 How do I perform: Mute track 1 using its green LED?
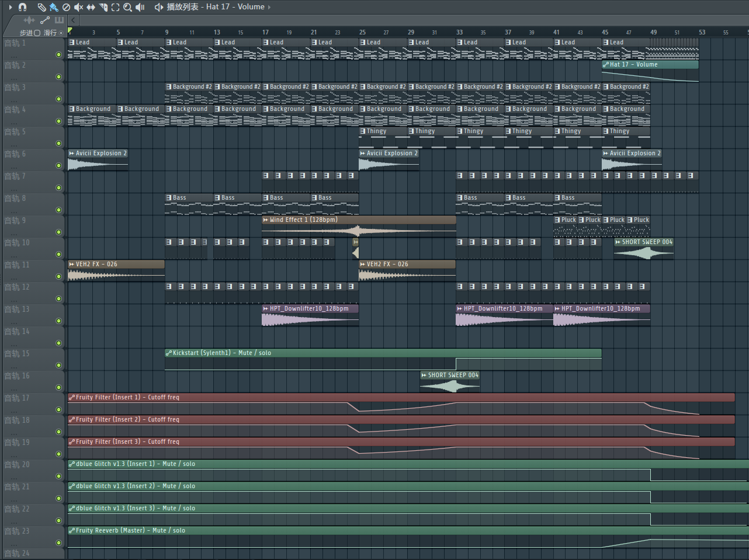tap(58, 55)
